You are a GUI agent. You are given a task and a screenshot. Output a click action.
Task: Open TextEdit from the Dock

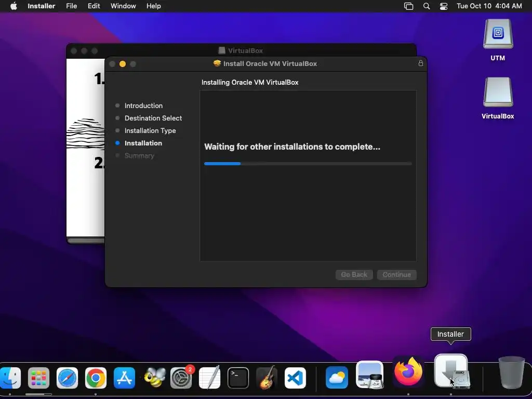[210, 378]
